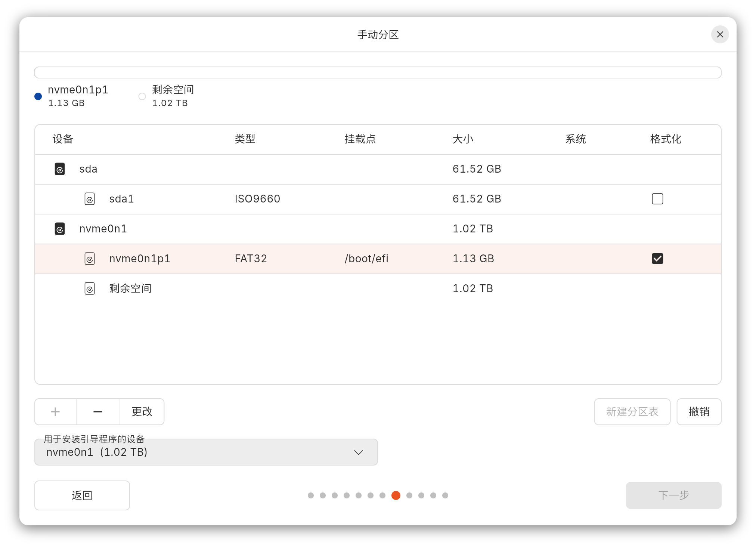Click the 类型 column header
Image resolution: width=756 pixels, height=547 pixels.
tap(245, 139)
